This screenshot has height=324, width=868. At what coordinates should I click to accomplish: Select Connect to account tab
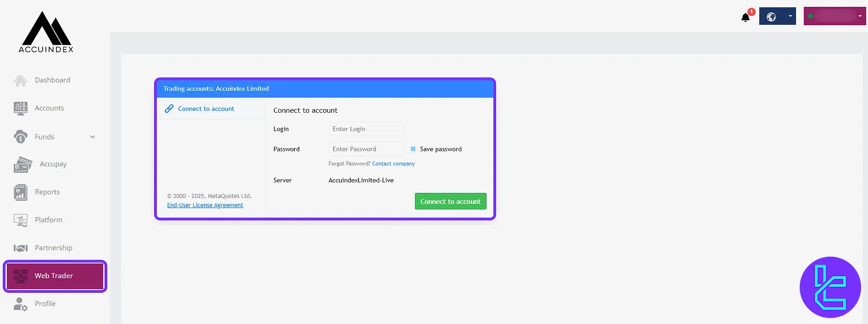point(211,109)
